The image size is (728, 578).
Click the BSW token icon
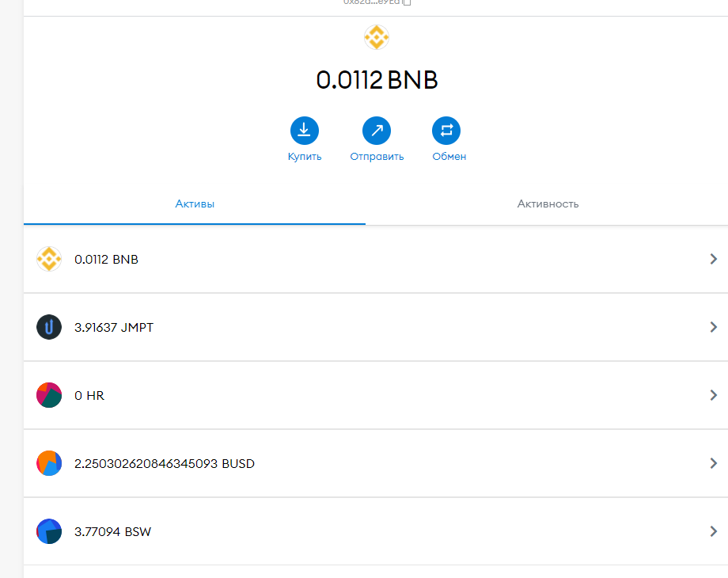click(x=49, y=531)
